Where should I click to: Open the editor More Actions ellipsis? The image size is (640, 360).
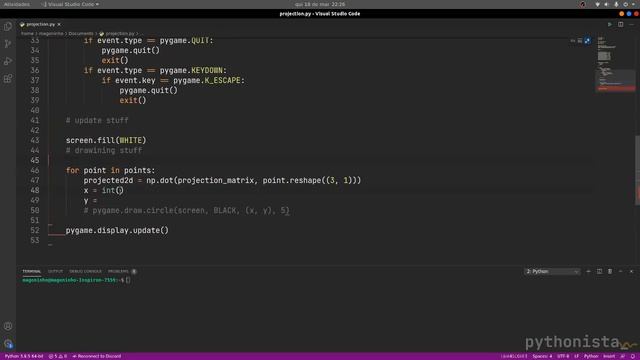point(631,24)
